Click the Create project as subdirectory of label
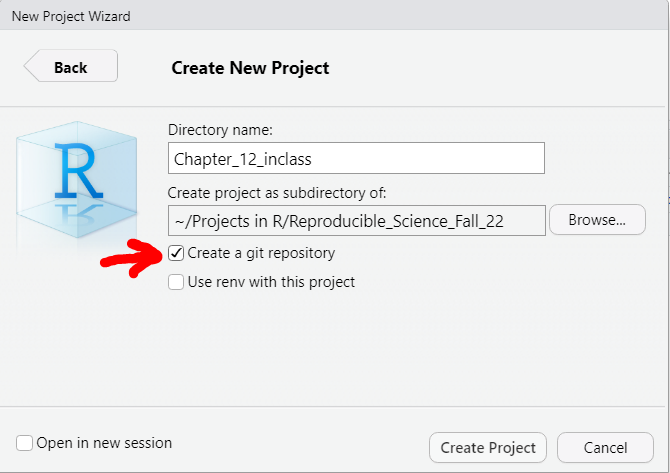 (x=277, y=193)
